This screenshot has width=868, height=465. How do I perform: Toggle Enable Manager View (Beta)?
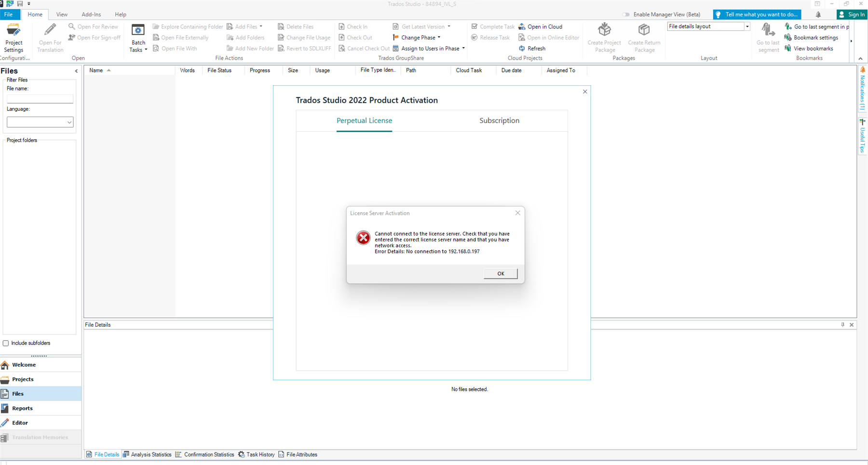click(625, 14)
